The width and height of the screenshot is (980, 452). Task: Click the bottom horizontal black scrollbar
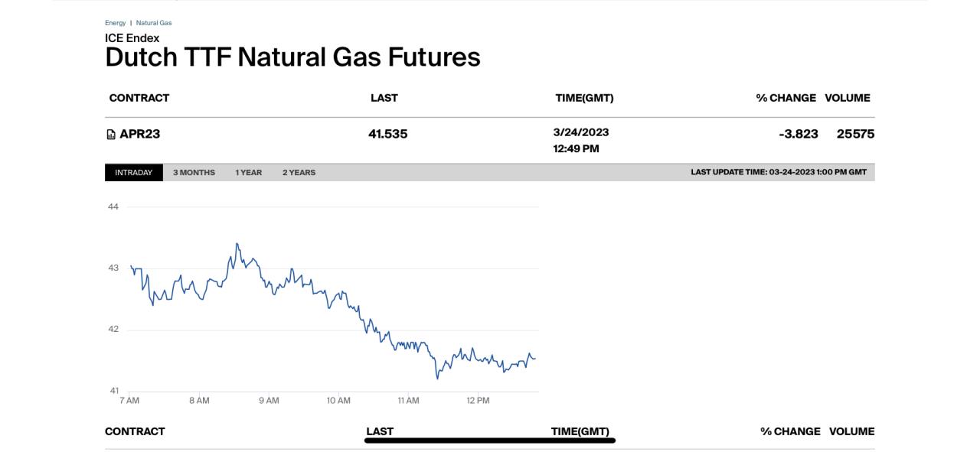[x=490, y=441]
